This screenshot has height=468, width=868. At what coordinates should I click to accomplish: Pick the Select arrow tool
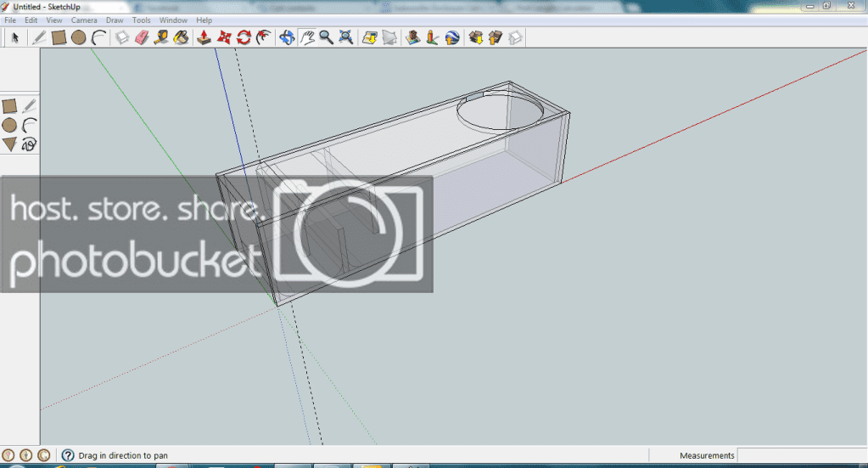point(15,37)
